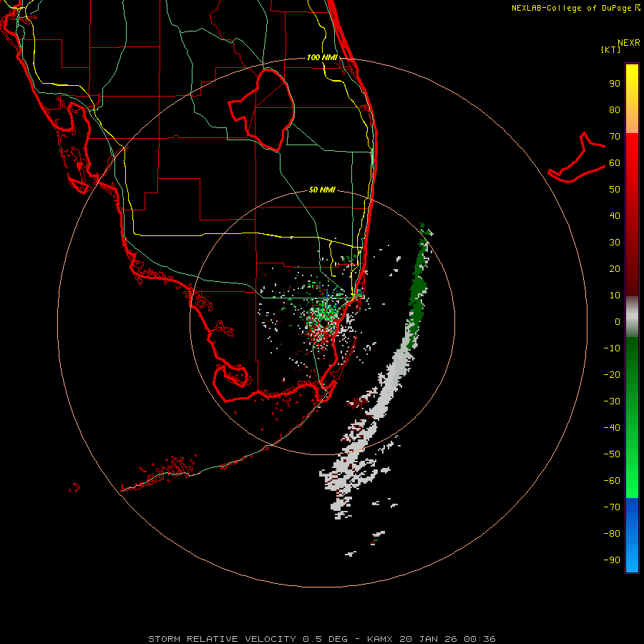Click the 50 value on velocity scale
644x644 pixels.
[615, 190]
